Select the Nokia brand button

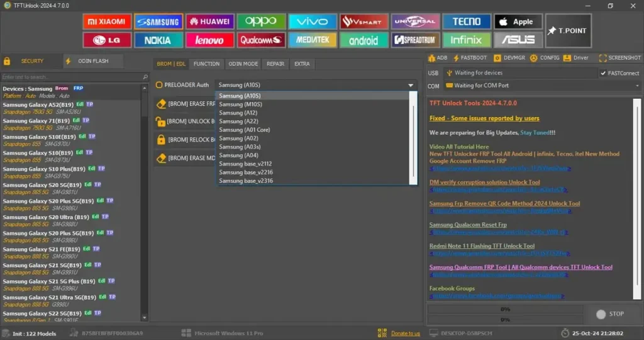click(x=158, y=40)
